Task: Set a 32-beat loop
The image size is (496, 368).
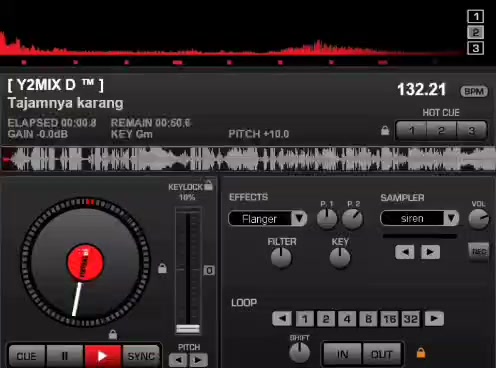Action: tap(410, 319)
